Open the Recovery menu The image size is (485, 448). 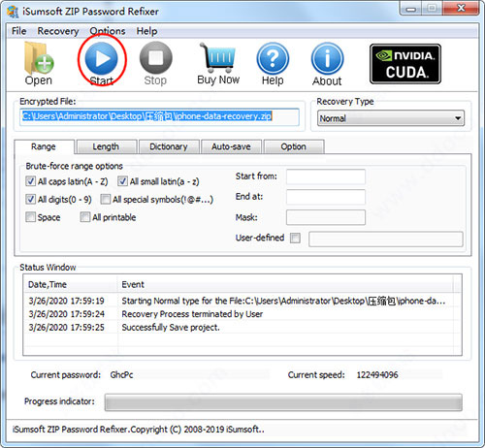(x=58, y=31)
